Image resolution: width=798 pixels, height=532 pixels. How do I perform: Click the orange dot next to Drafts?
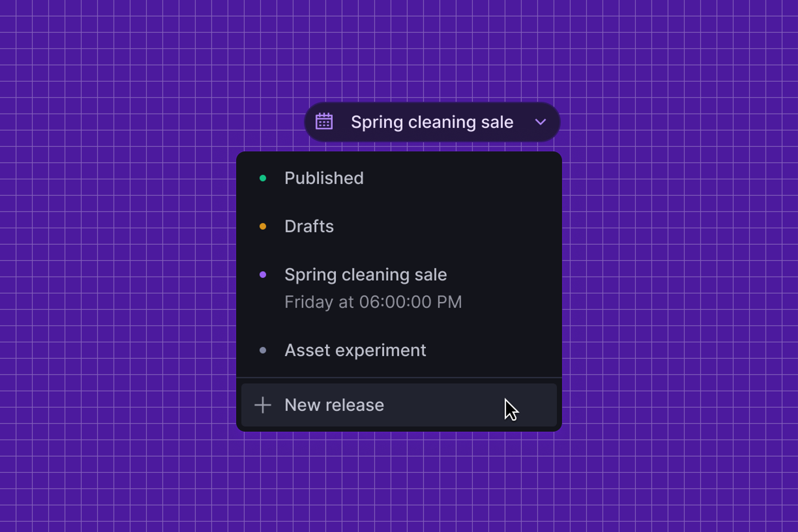[x=263, y=226]
